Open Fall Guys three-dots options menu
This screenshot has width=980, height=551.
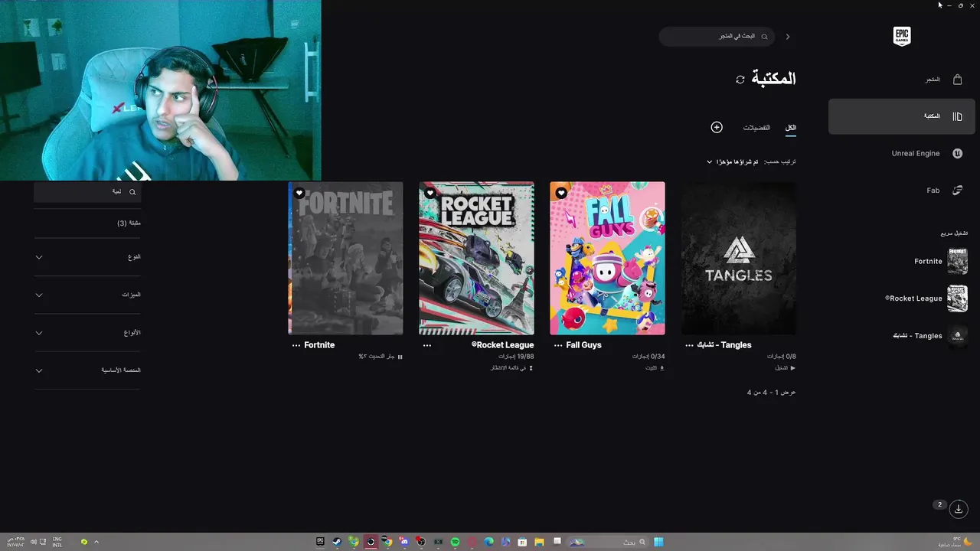coord(558,345)
